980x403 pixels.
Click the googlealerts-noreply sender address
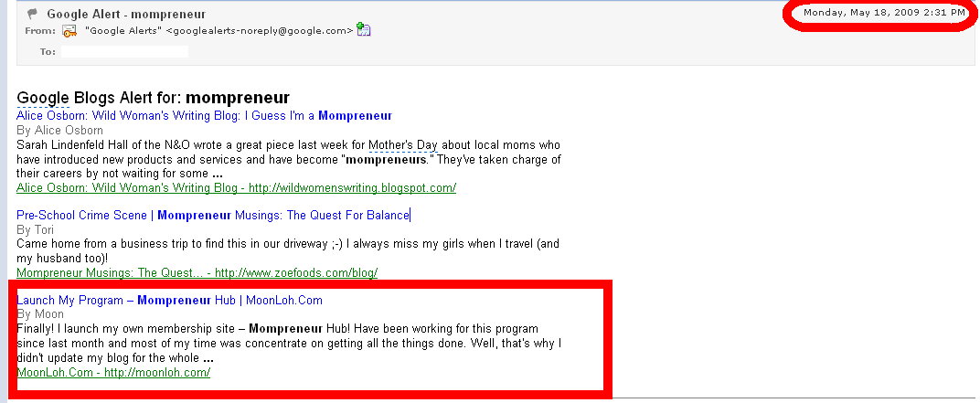(x=260, y=31)
